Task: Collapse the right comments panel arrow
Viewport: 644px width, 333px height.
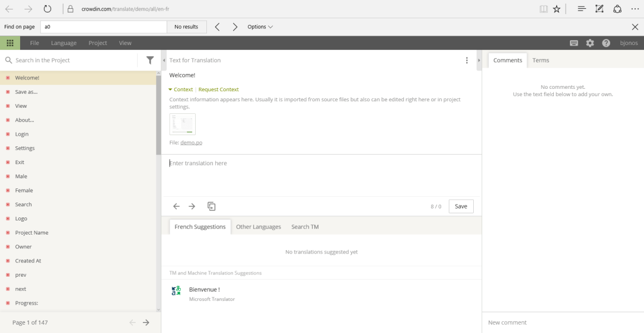Action: 479,60
